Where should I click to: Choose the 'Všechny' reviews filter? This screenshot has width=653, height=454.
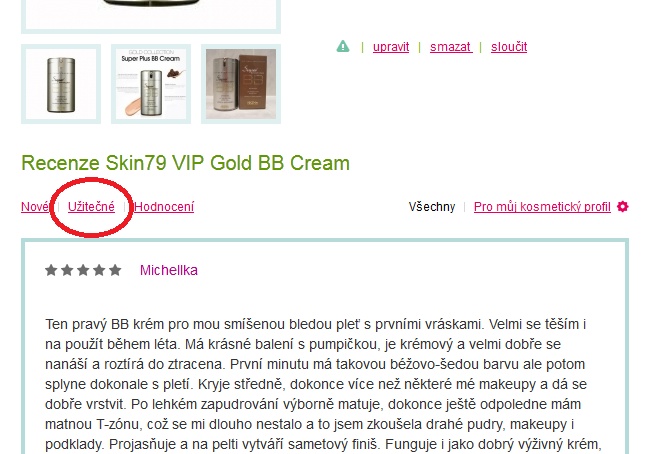click(432, 207)
